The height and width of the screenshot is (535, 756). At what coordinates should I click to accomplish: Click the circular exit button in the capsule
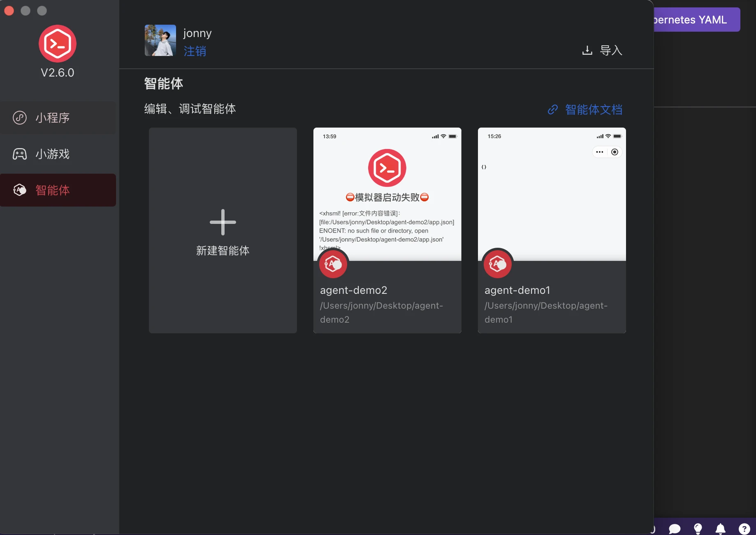[x=615, y=152]
